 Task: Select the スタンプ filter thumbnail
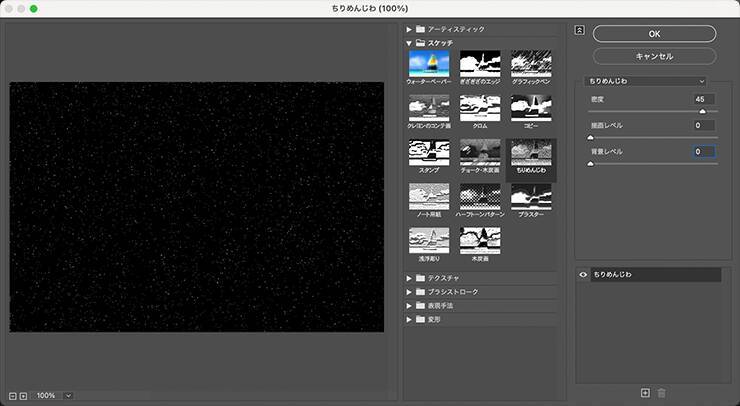(x=429, y=152)
